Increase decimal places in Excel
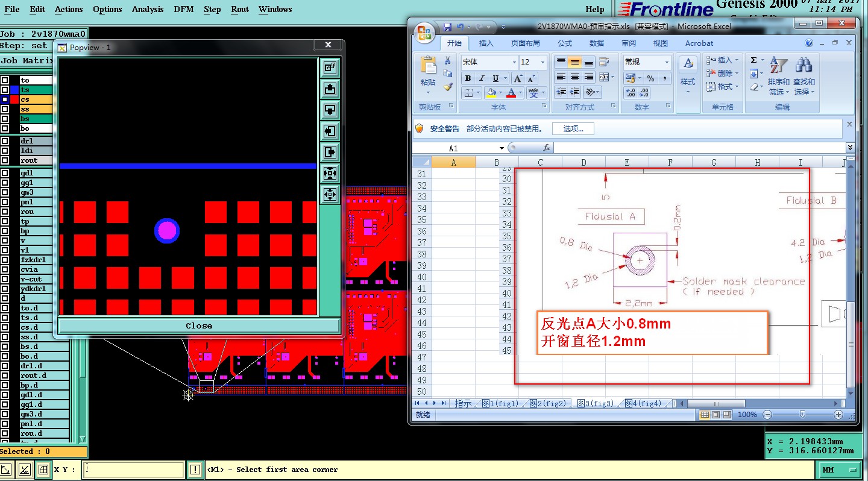The width and height of the screenshot is (868, 481). (631, 93)
